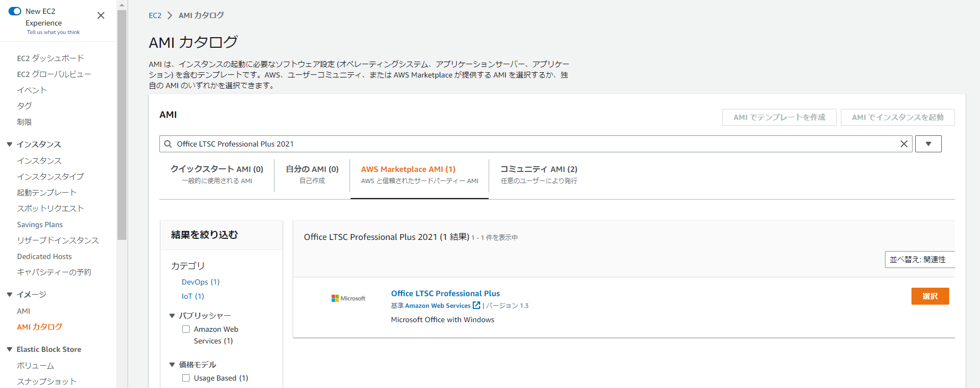
Task: Switch to 自分の AMI (0) tab
Action: point(312,175)
